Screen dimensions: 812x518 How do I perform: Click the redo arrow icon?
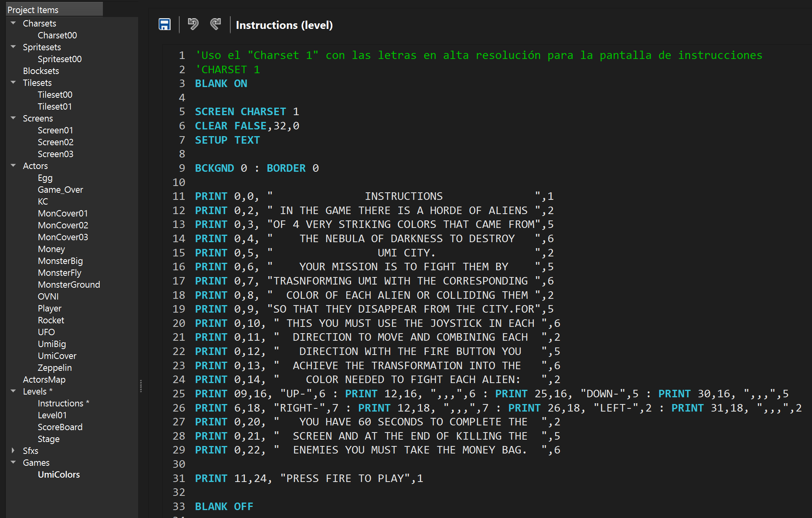216,25
